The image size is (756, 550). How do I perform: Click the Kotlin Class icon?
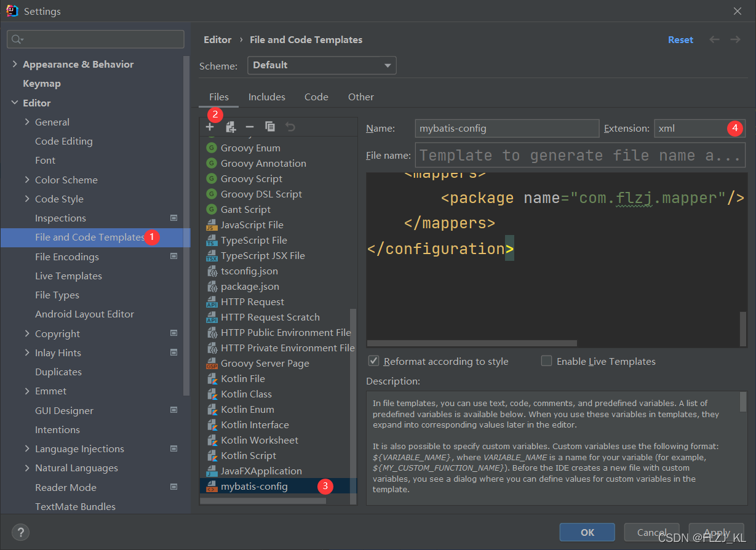coord(212,394)
